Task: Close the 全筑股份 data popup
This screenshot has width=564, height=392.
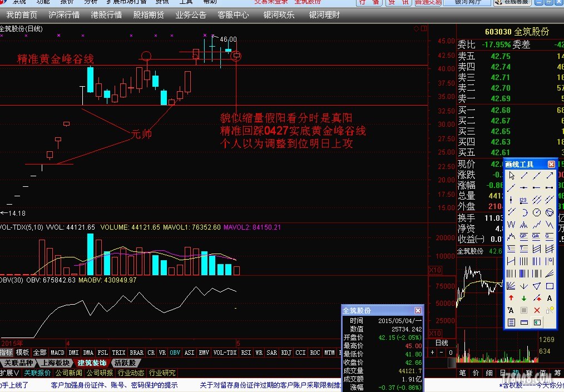Action: [418, 310]
